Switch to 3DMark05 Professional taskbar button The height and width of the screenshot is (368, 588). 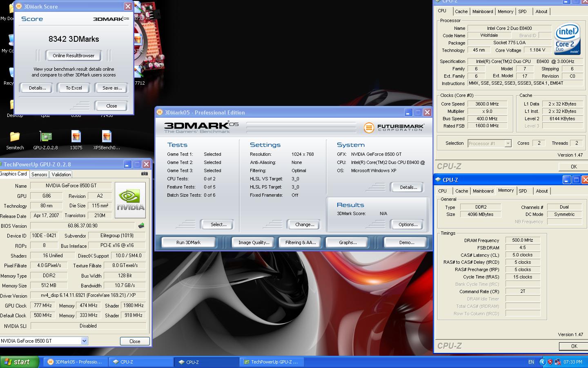tap(76, 362)
